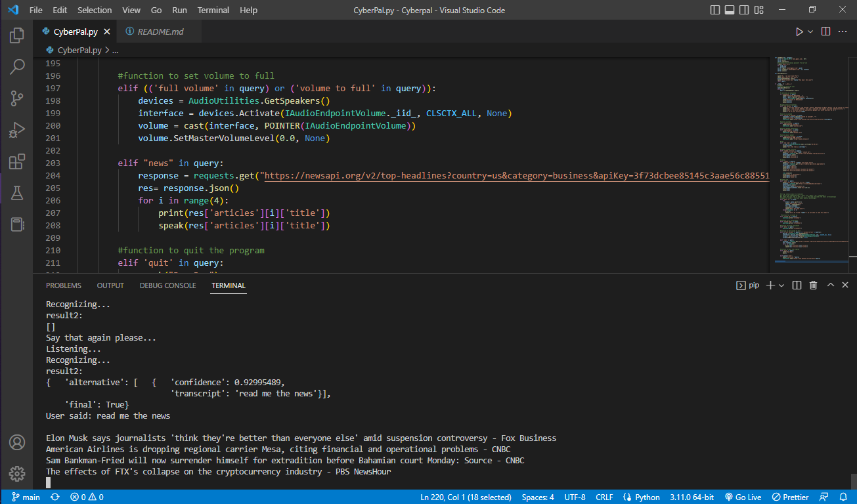Run the Python file with play button
Viewport: 857px width, 504px height.
[x=799, y=31]
